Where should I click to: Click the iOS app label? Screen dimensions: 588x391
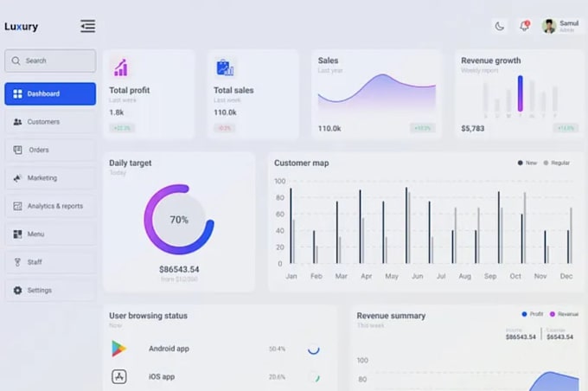pos(162,377)
